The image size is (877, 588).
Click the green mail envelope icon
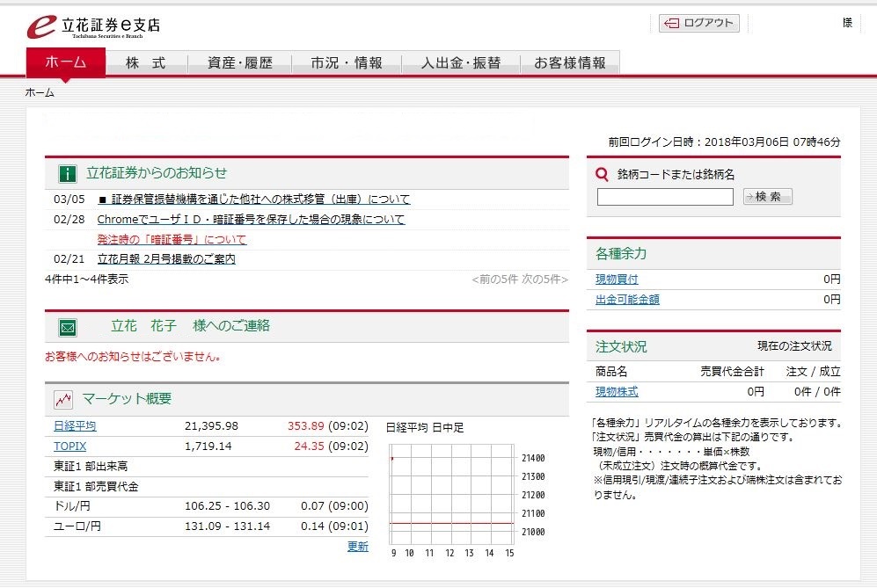[x=68, y=328]
